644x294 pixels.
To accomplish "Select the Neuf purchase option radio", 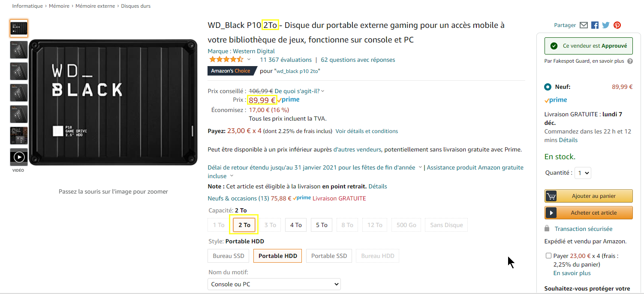I will point(548,87).
